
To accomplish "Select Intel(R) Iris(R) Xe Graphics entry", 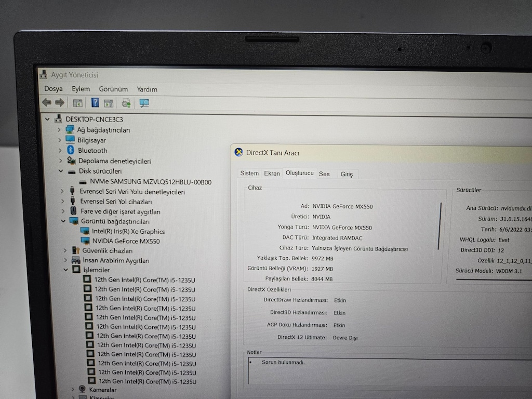I will [128, 231].
